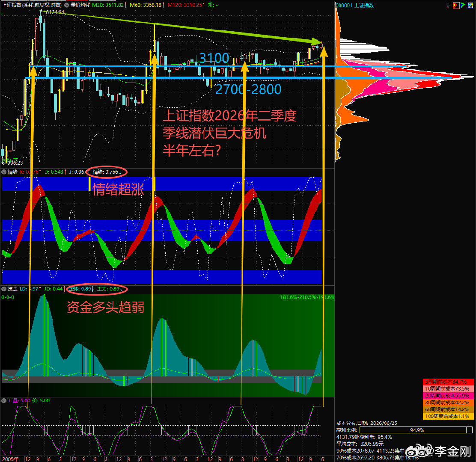
Task: Click the 4131.79处获利盘: 95.4% line
Action: tap(364, 437)
